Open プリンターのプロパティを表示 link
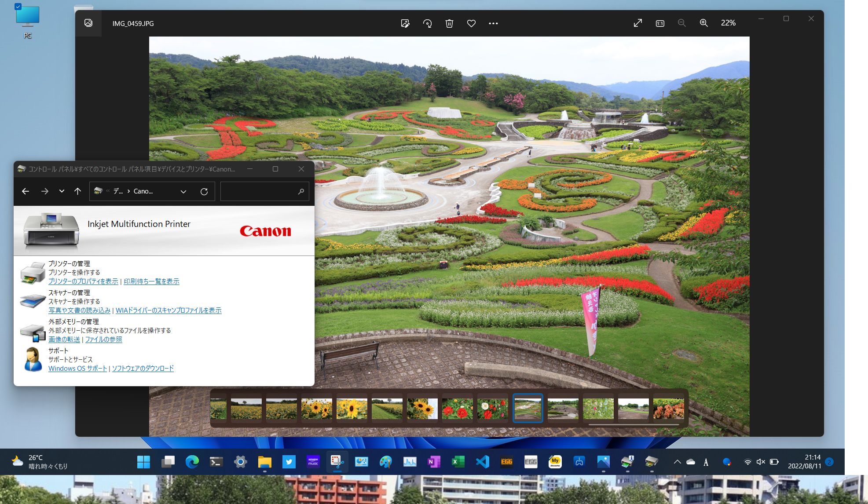 [83, 281]
